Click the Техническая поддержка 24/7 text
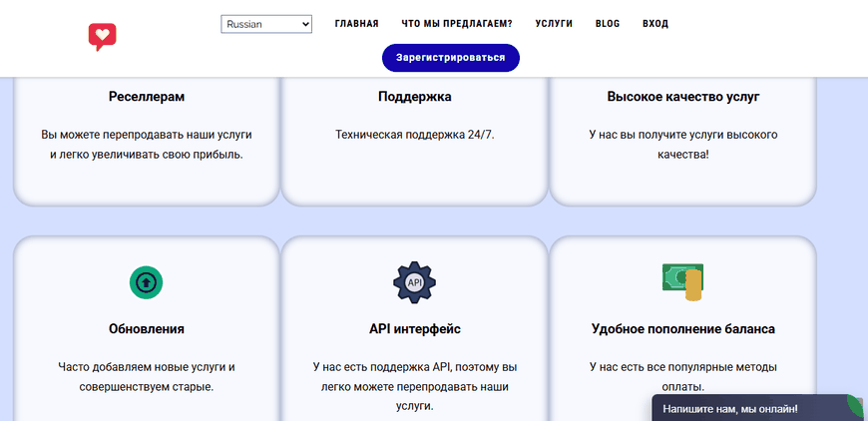The image size is (868, 421). tap(415, 135)
